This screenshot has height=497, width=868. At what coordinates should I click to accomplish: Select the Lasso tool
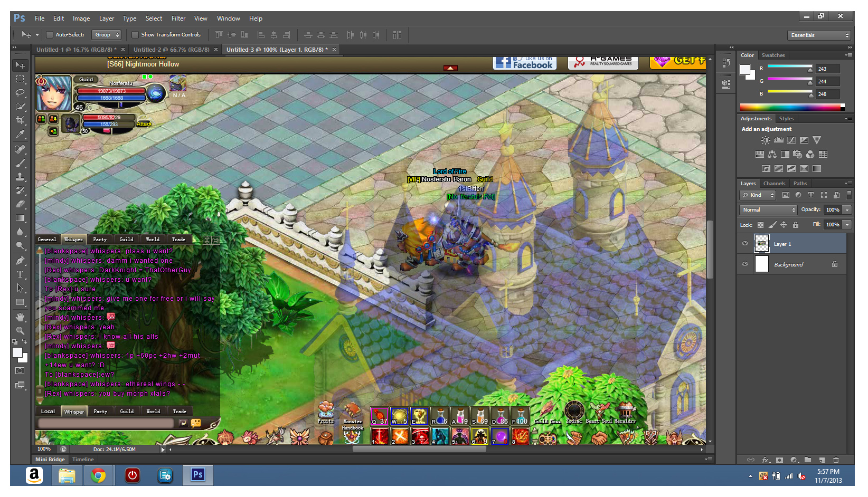pos(20,92)
